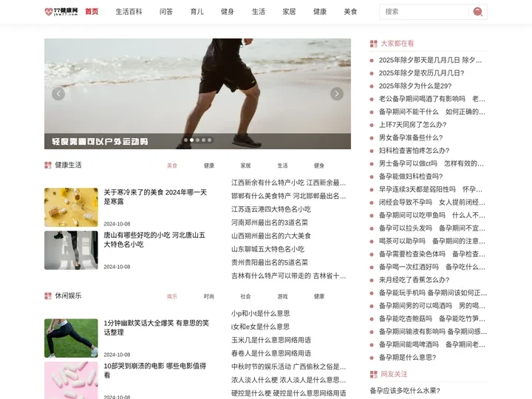Switch to 健身 tab in 健康生活
The image size is (532, 399).
319,166
